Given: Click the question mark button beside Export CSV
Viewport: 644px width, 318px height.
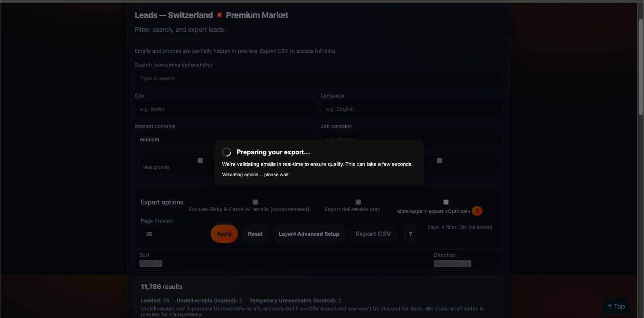Looking at the screenshot, I should 410,234.
